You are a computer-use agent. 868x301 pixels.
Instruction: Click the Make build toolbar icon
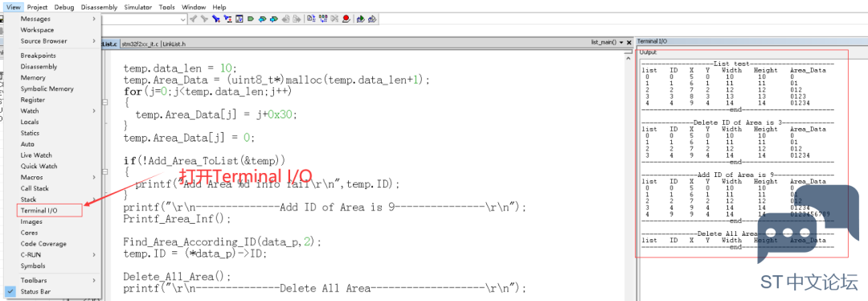point(323,19)
